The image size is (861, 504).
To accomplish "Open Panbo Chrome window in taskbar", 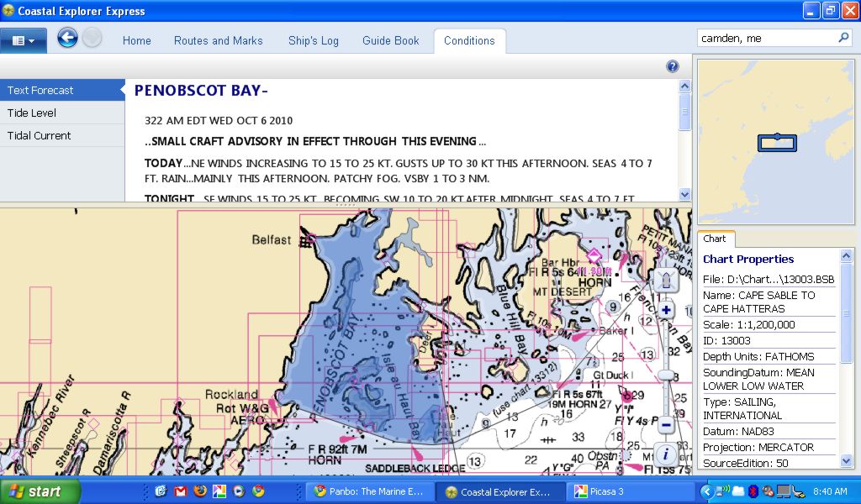I will [370, 491].
